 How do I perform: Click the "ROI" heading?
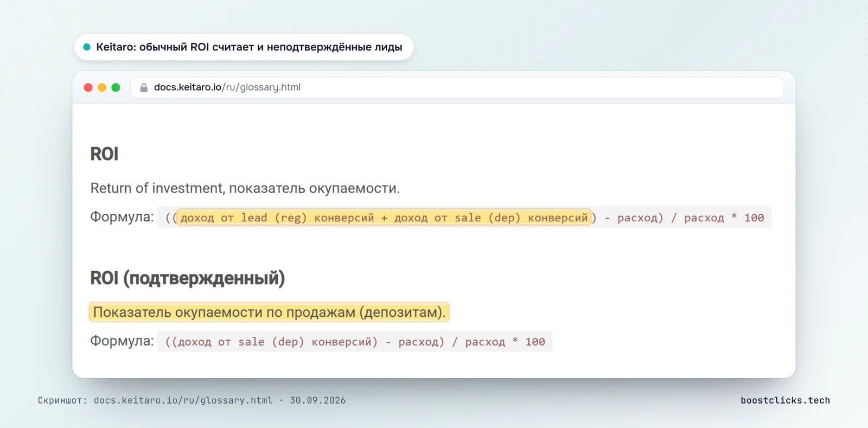pos(104,154)
